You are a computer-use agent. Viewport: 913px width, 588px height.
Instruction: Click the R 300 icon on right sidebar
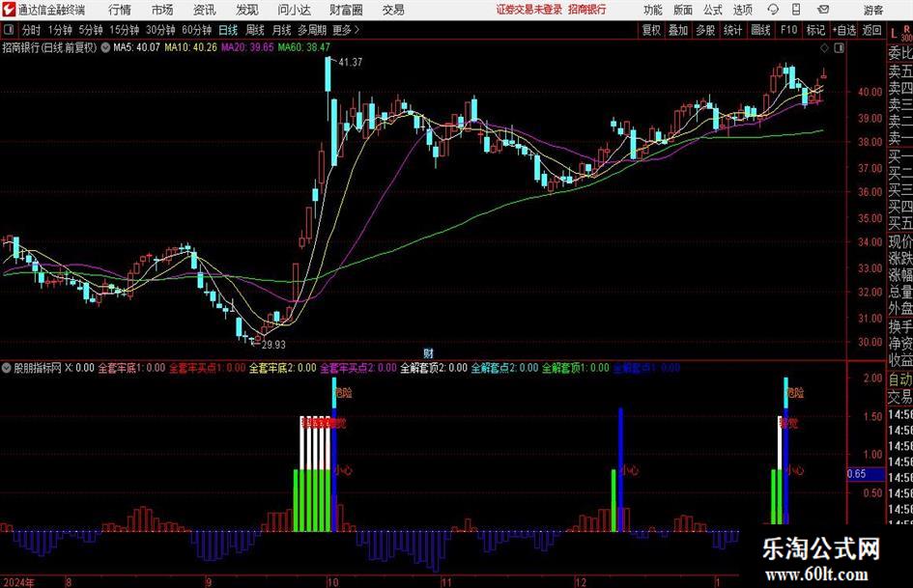coord(906,33)
